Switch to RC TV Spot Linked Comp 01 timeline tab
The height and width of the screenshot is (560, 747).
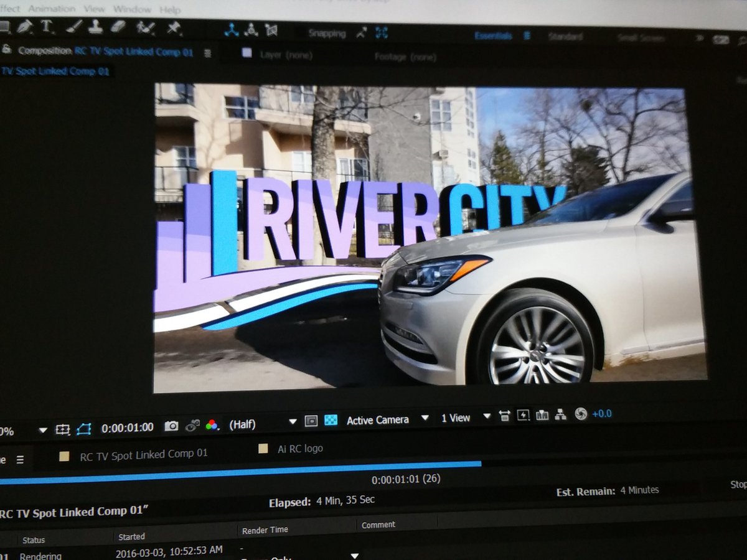[143, 455]
